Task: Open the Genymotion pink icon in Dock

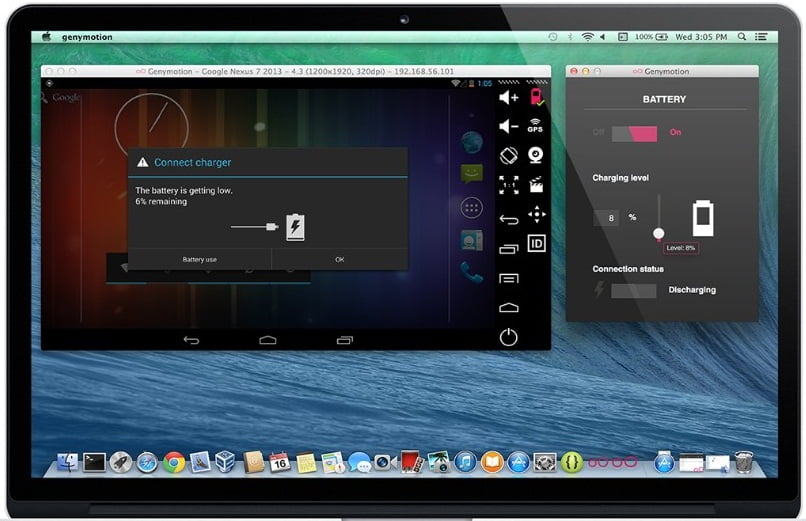Action: [612, 462]
